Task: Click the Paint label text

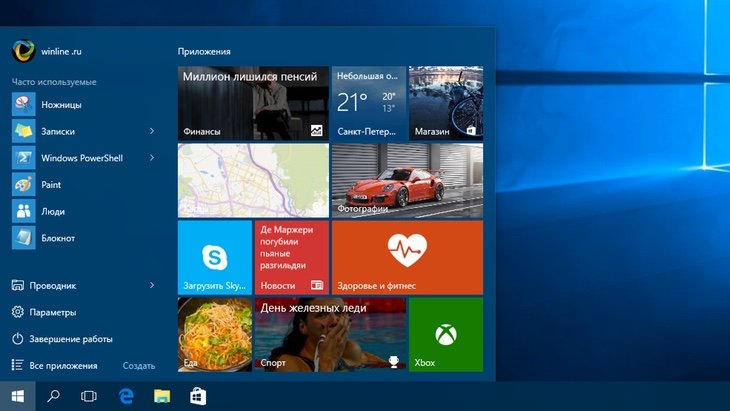Action: (x=51, y=185)
